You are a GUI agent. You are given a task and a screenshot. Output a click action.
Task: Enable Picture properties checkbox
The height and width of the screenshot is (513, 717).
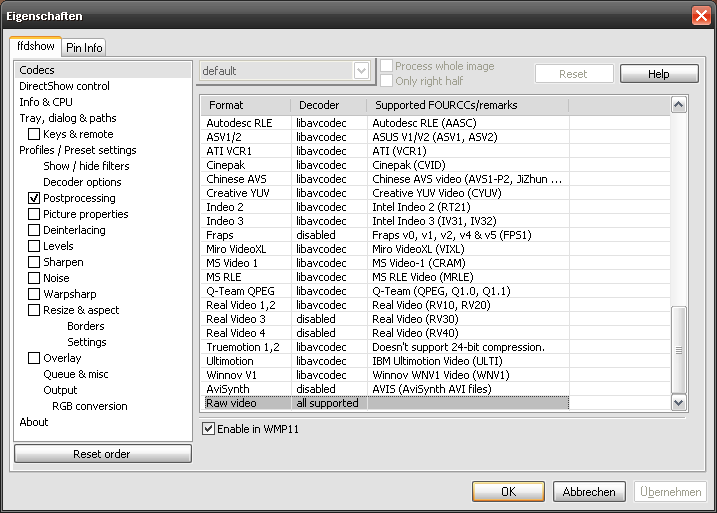(34, 214)
